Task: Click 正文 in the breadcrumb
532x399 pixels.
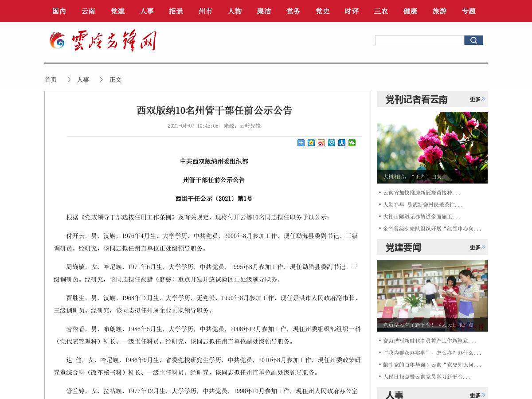Action: tap(115, 80)
